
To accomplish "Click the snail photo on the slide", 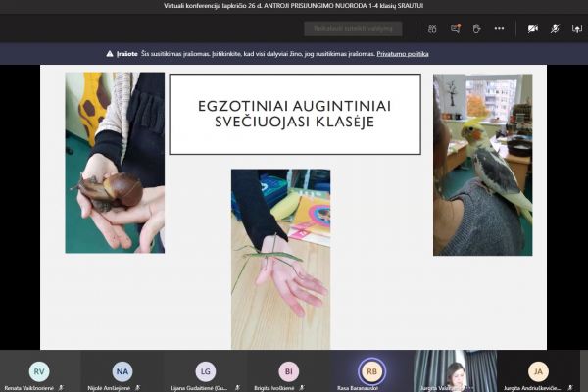I will coord(115,163).
